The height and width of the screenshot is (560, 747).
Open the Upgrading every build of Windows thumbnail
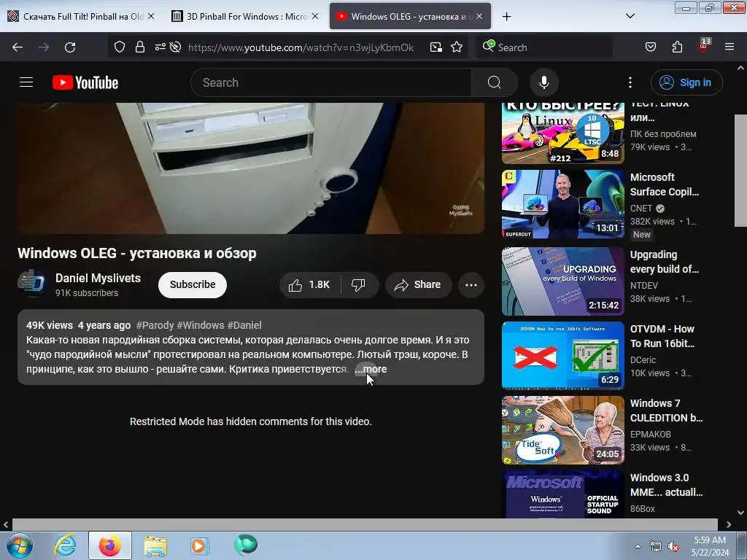point(563,281)
